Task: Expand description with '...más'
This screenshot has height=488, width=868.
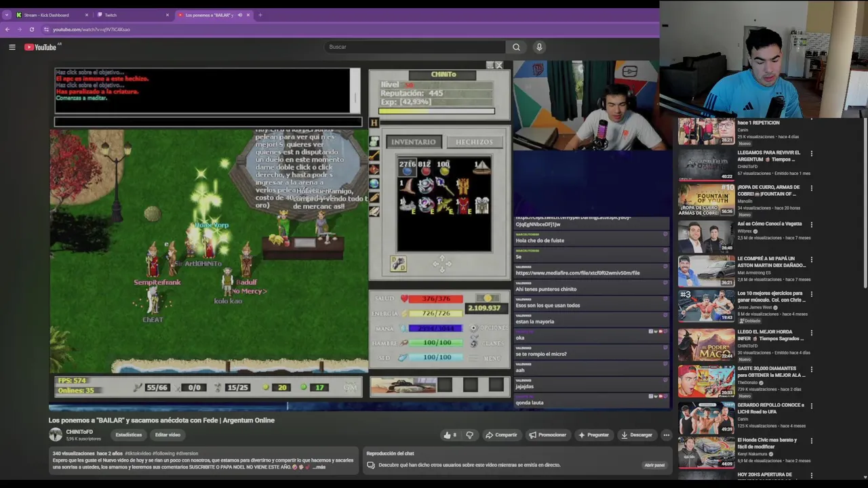Action: pos(320,467)
